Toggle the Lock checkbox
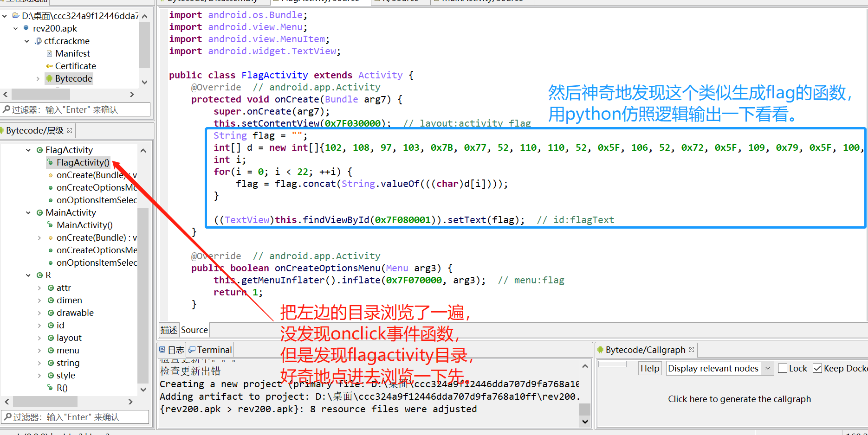This screenshot has width=868, height=435. 783,368
